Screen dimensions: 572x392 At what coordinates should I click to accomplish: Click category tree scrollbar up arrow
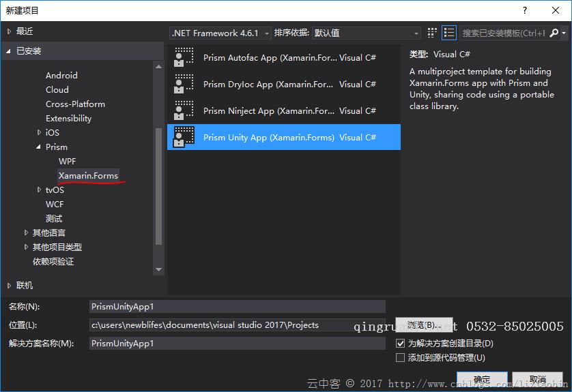pyautogui.click(x=158, y=67)
